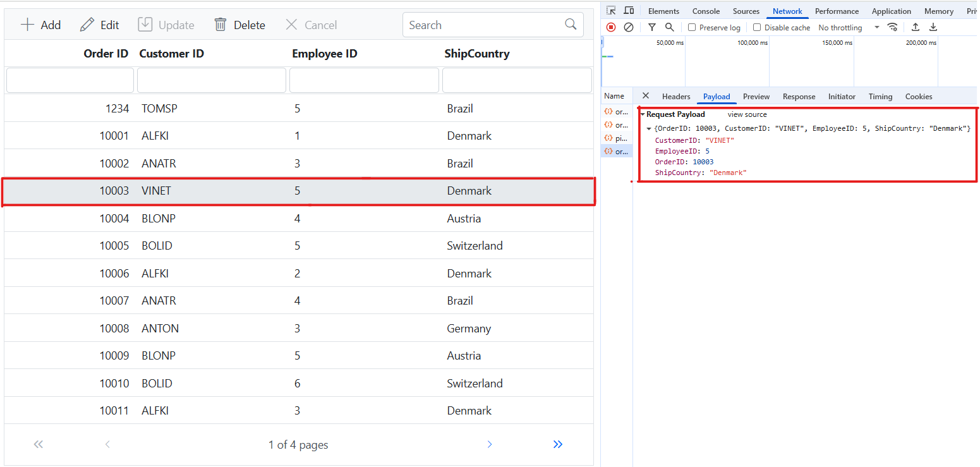Clear the network log
980x467 pixels.
pos(629,27)
